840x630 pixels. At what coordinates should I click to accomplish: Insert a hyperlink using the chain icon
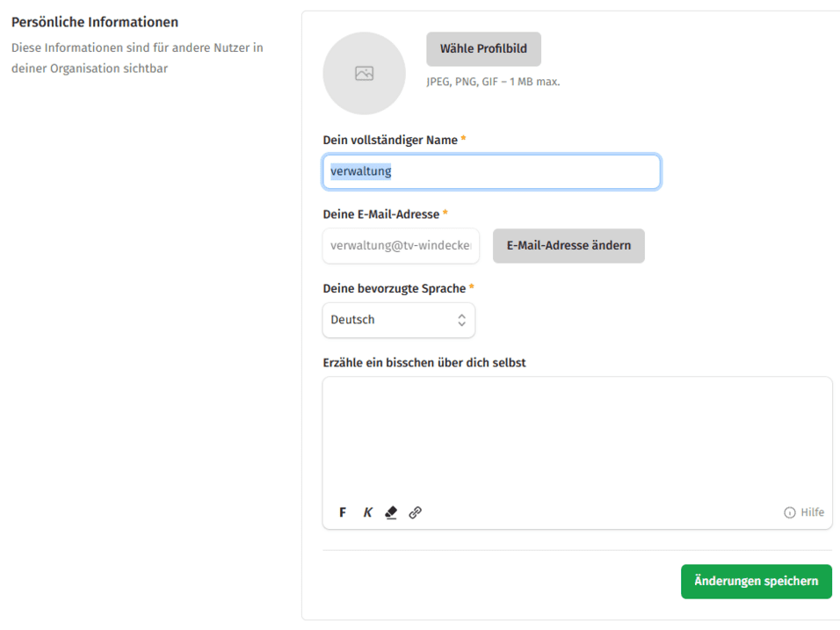point(416,512)
